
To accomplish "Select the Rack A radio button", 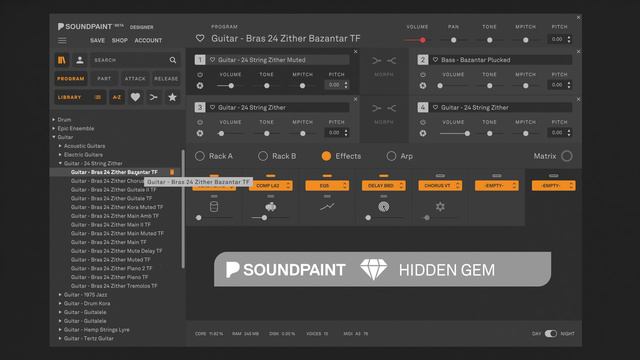I will [x=200, y=156].
